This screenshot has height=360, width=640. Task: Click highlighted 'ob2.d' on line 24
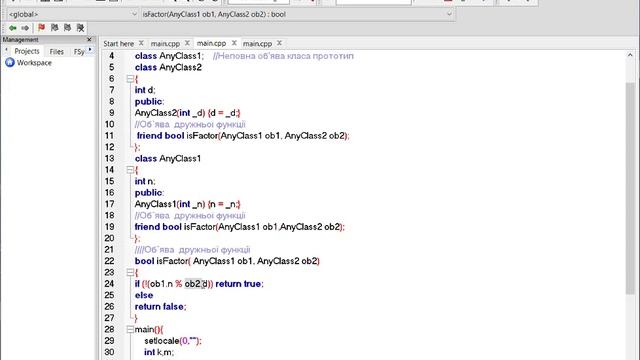point(196,284)
